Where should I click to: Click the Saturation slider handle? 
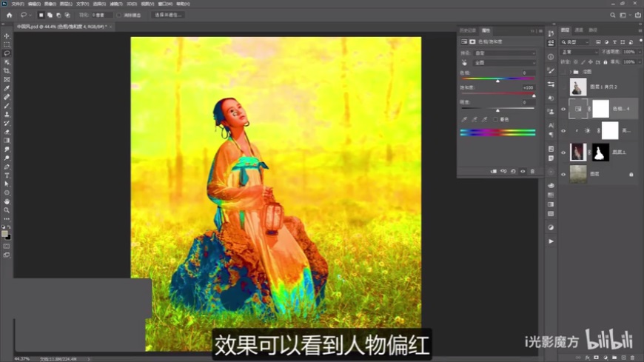point(534,95)
